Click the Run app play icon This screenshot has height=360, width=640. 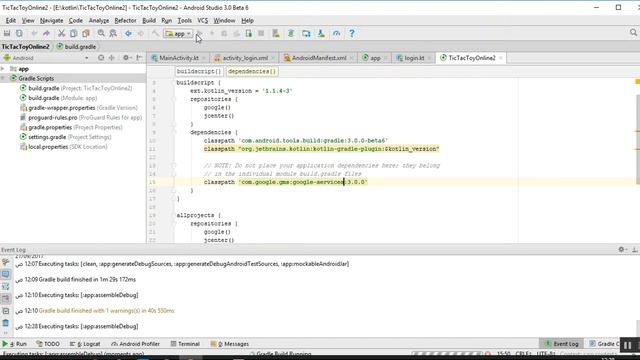point(199,33)
